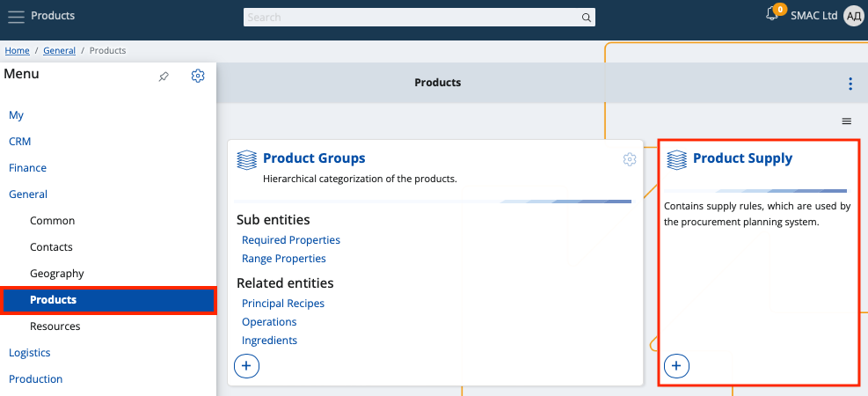
Task: Expand the CRM menu section
Action: pos(20,142)
